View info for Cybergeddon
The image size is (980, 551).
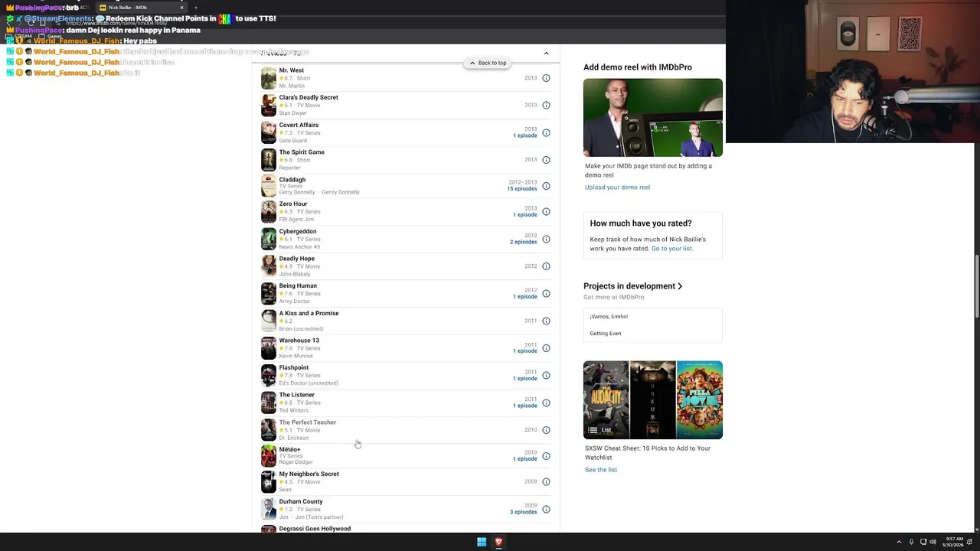546,240
